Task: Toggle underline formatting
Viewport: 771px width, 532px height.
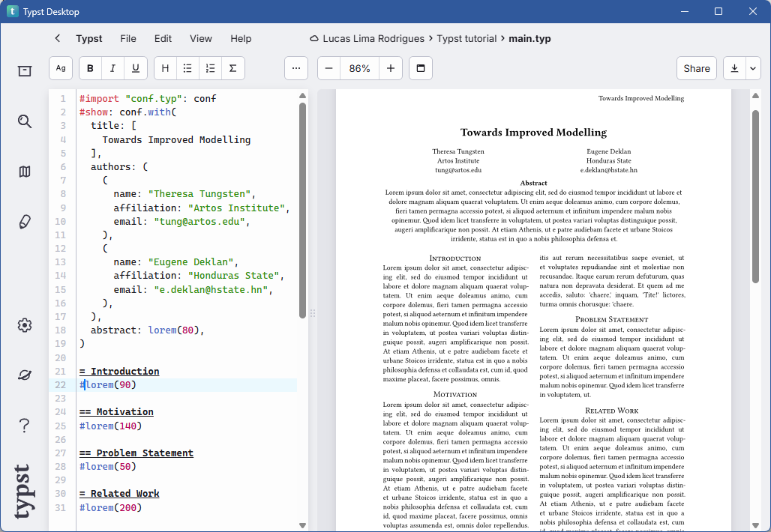Action: 135,68
